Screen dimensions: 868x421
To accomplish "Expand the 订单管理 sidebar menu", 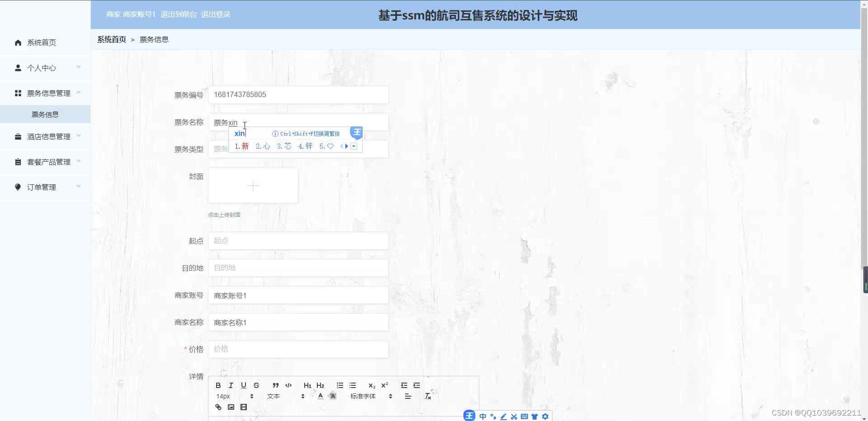I will pos(45,187).
